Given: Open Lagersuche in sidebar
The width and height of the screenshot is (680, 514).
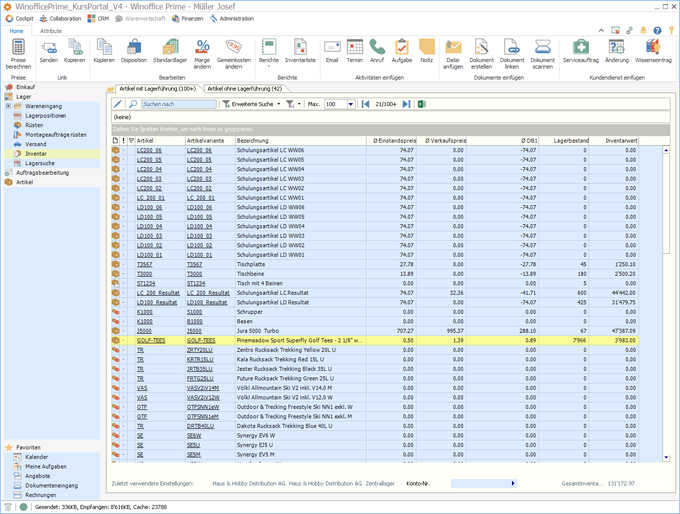Looking at the screenshot, I should coord(39,163).
